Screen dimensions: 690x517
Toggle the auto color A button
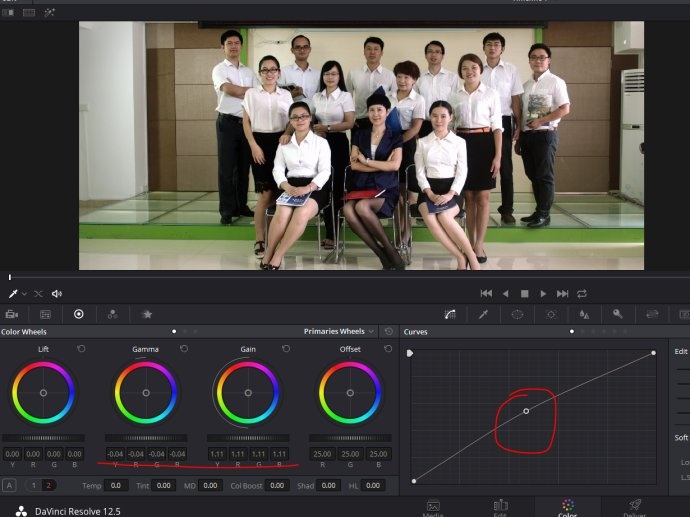click(9, 485)
